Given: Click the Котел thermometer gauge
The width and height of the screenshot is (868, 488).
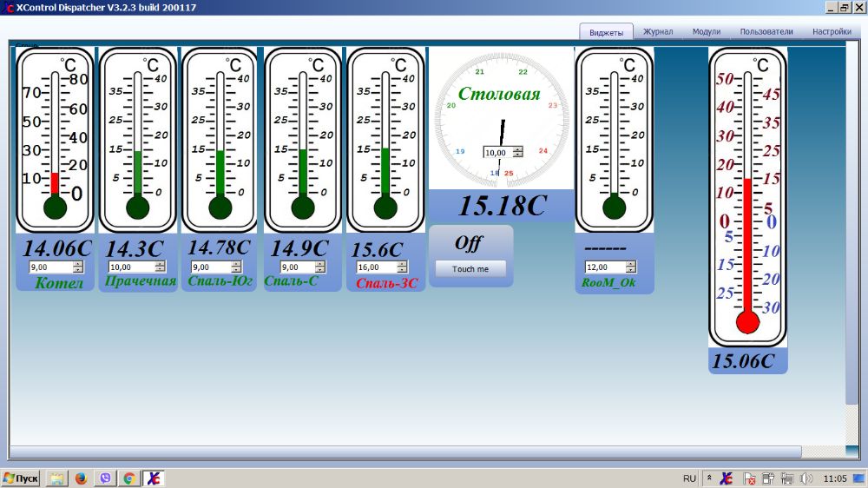Looking at the screenshot, I should point(55,140).
